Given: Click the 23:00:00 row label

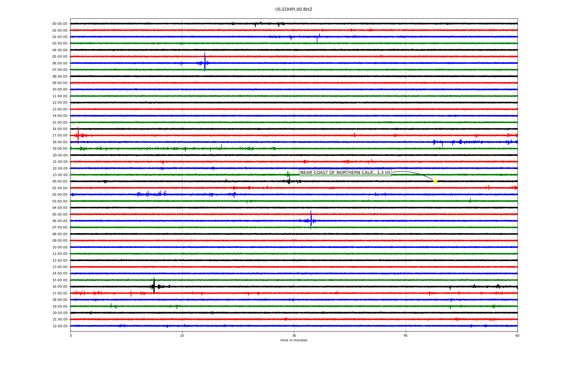Looking at the screenshot, I should (x=60, y=175).
